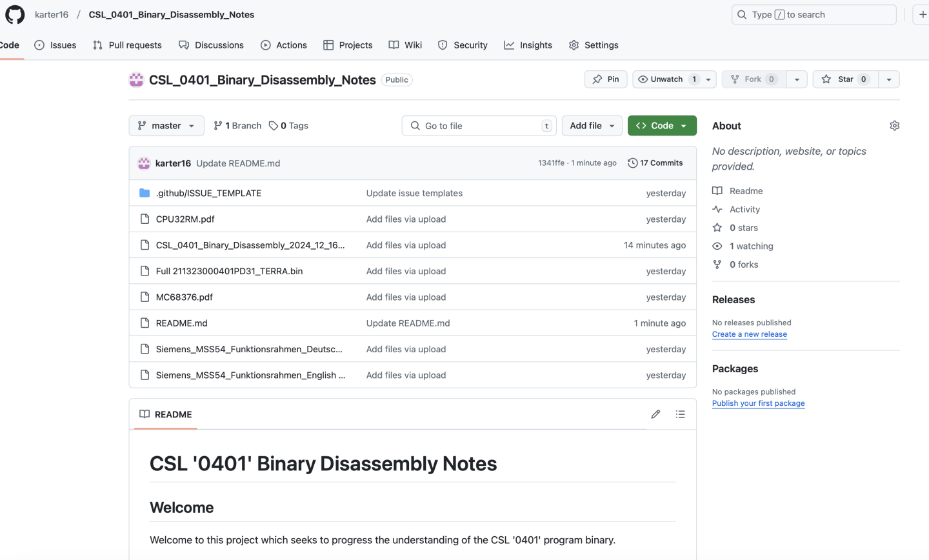Screen dimensions: 929x560
Task: Open the Security tab
Action: coord(463,45)
